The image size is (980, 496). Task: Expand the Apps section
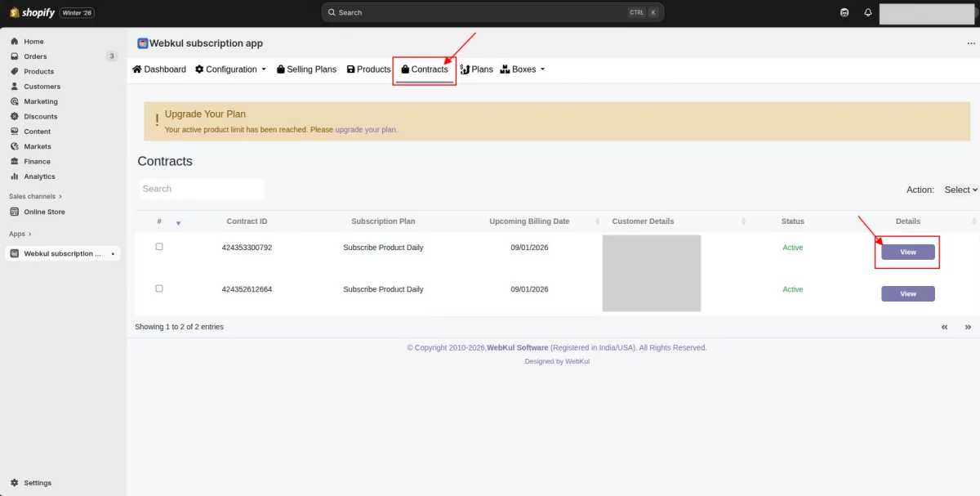click(20, 235)
